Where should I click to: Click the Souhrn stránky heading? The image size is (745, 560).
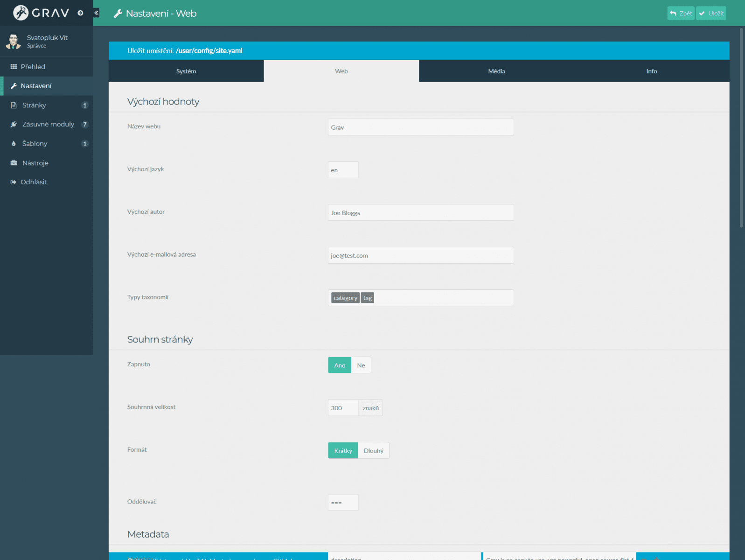[160, 340]
